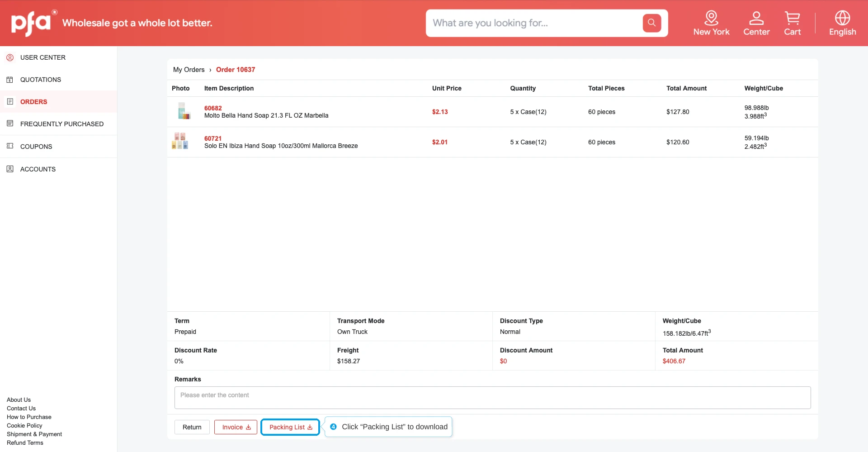Open the How to Purchase link
This screenshot has height=452, width=868.
click(x=29, y=417)
